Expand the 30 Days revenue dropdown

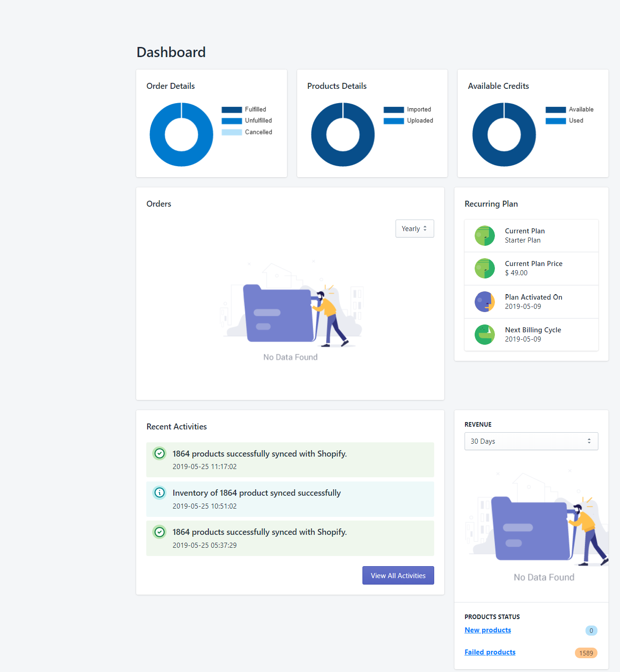click(x=531, y=441)
